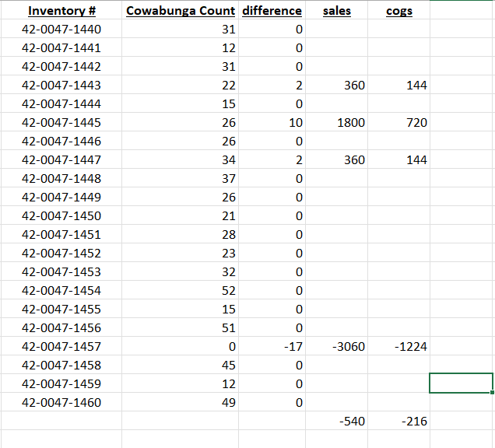Click the green-outlined active cell
This screenshot has width=495, height=448.
tap(461, 383)
